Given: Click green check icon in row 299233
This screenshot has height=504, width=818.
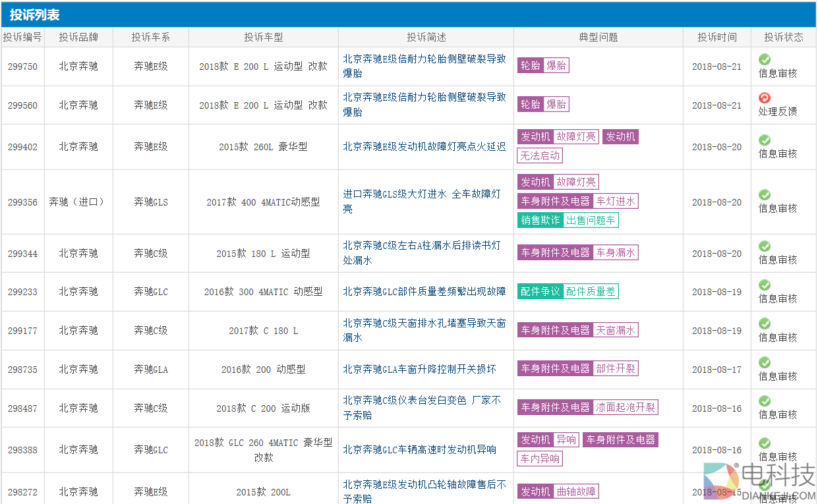Looking at the screenshot, I should click(x=764, y=285).
